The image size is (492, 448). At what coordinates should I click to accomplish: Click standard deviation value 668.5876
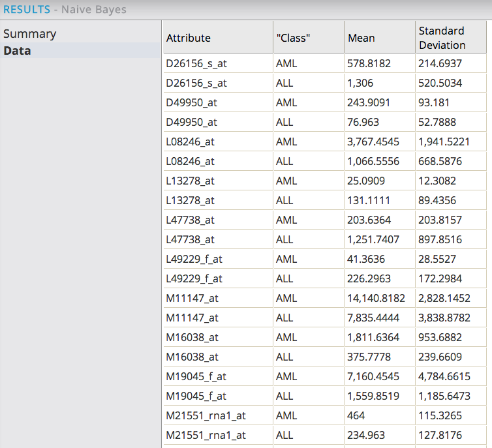point(440,161)
